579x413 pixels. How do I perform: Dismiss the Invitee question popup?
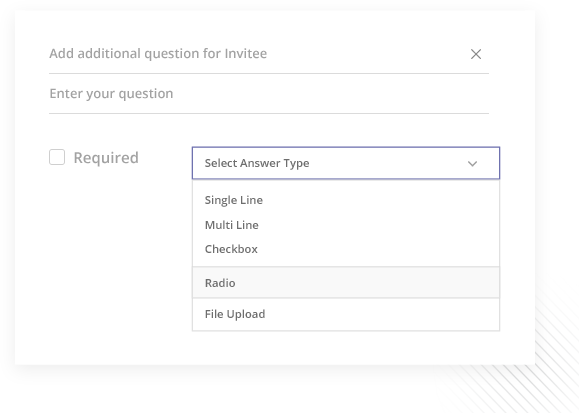click(476, 54)
